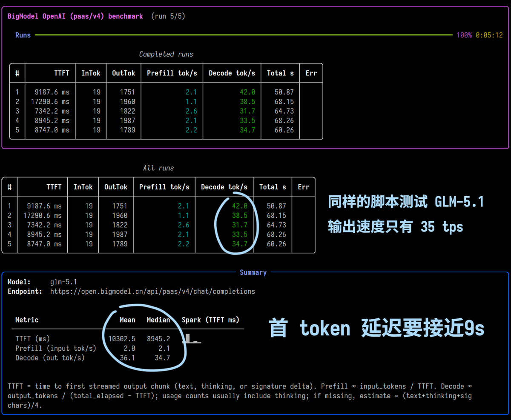This screenshot has width=511, height=420.
Task: Click the "All runs" table caption
Action: pos(158,168)
